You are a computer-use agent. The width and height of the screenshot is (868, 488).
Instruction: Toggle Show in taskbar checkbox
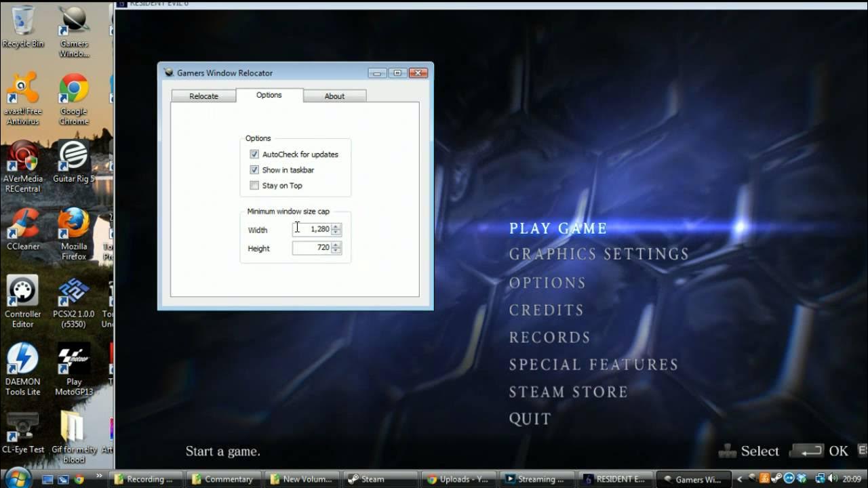(254, 170)
